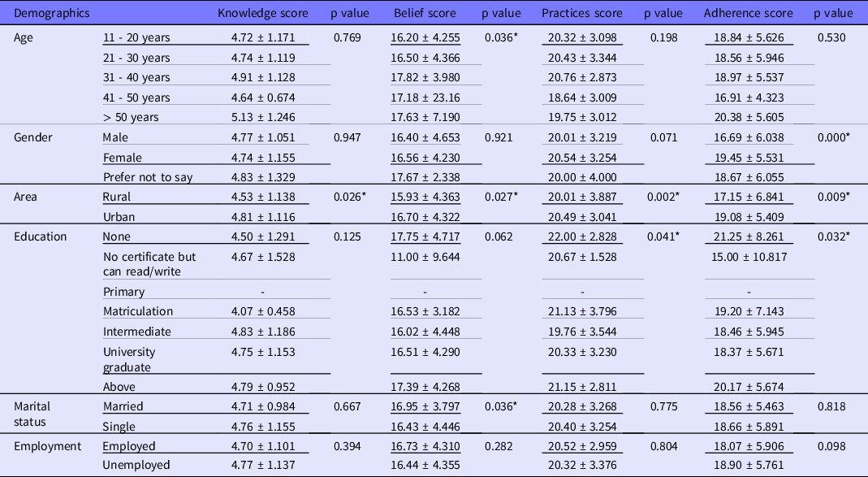
Task: Click the Belief score column header
Action: click(x=425, y=14)
